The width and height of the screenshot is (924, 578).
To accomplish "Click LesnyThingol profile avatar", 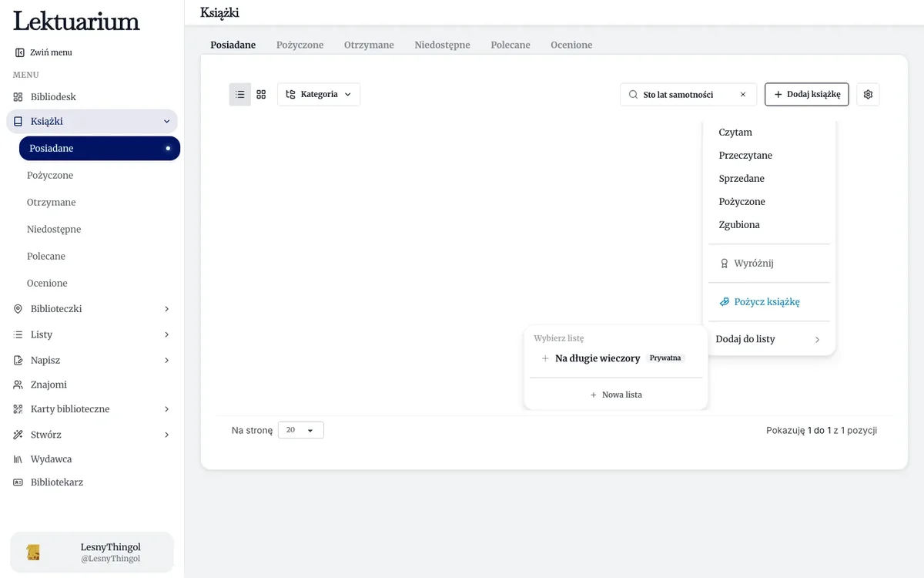I will pyautogui.click(x=33, y=553).
